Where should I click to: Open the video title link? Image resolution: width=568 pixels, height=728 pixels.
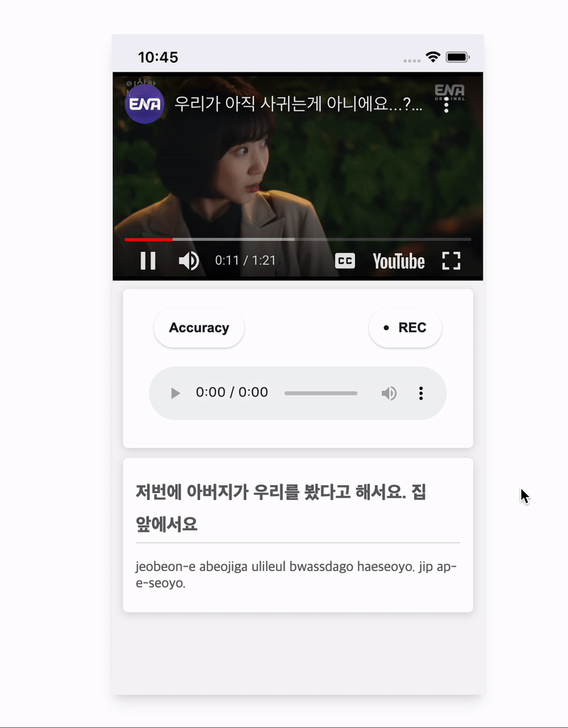tap(298, 104)
